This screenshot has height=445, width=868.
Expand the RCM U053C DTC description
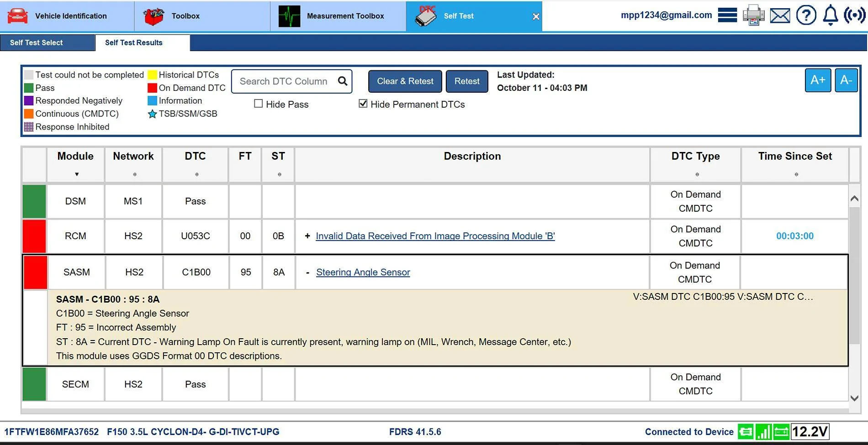[307, 236]
